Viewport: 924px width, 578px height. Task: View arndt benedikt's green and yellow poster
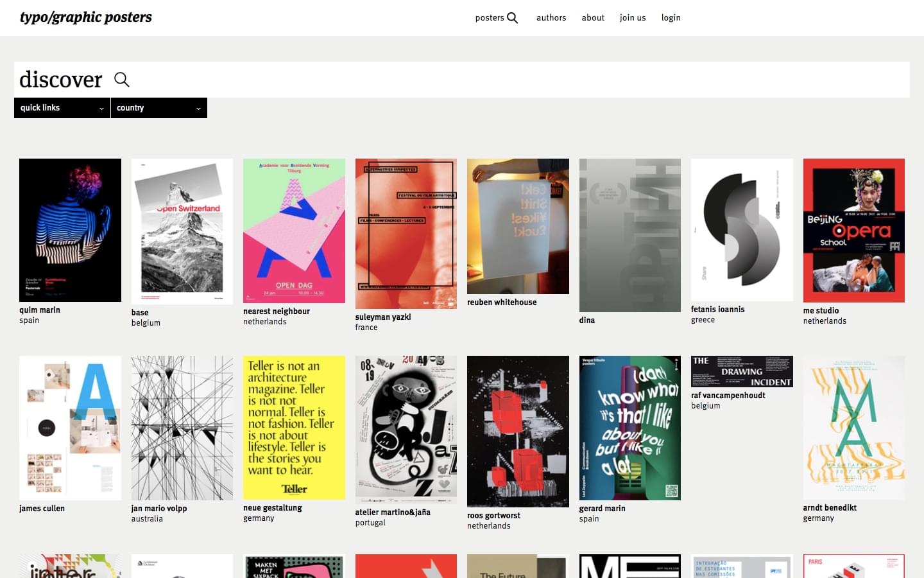(854, 428)
